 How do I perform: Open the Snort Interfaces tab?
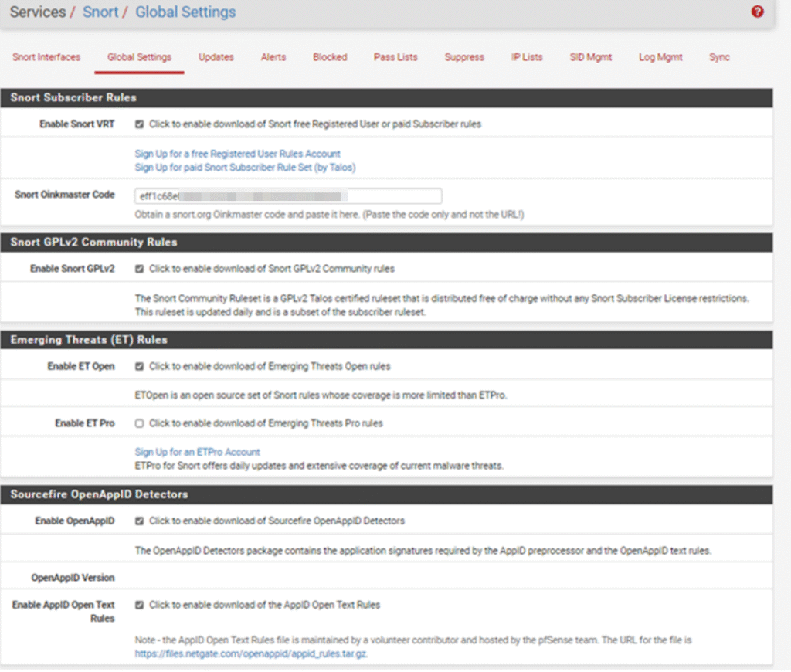point(46,57)
